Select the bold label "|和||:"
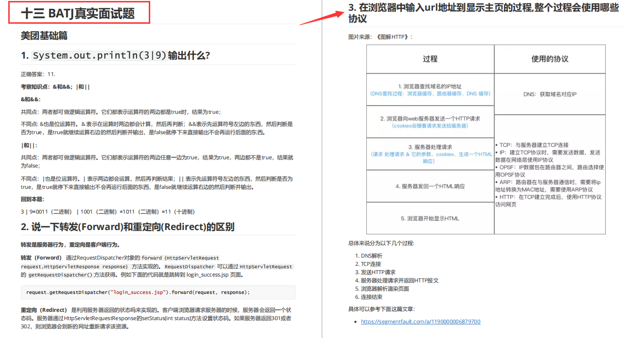Image resolution: width=644 pixels, height=338 pixels. tap(29, 145)
